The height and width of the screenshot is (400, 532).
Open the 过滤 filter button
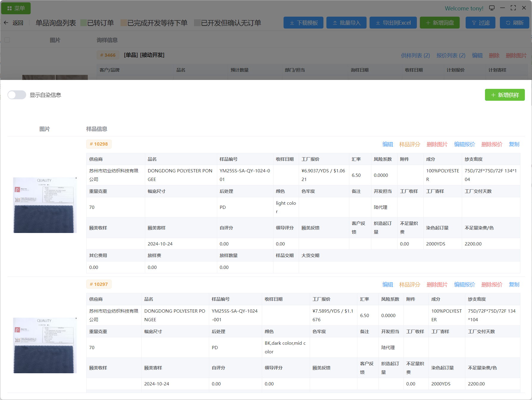tap(481, 23)
